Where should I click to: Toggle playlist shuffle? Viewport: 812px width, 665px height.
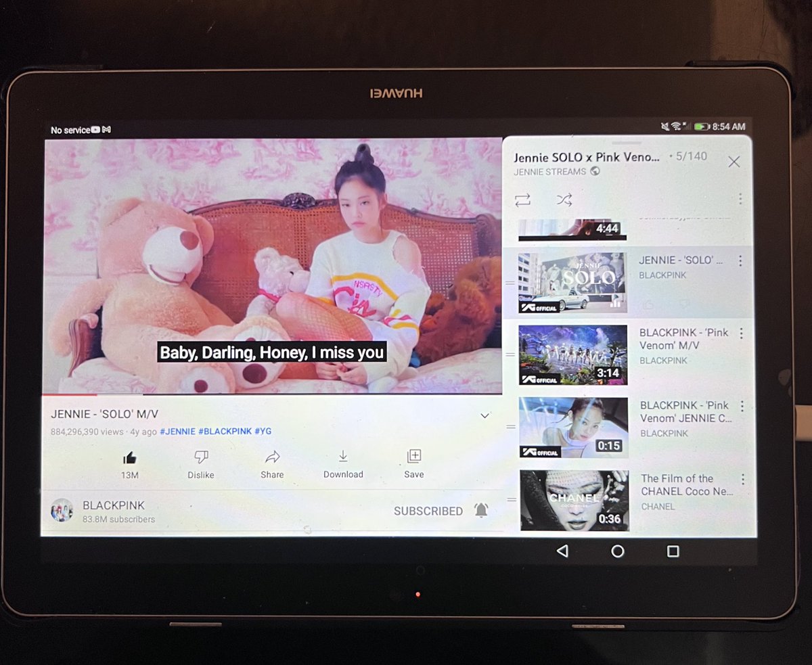(x=564, y=200)
